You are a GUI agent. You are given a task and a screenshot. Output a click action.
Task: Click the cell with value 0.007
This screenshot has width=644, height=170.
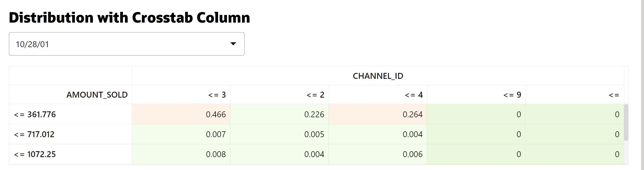[216, 134]
